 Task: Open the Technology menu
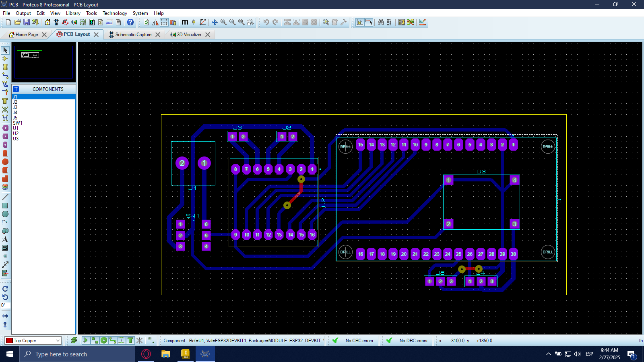pyautogui.click(x=115, y=13)
